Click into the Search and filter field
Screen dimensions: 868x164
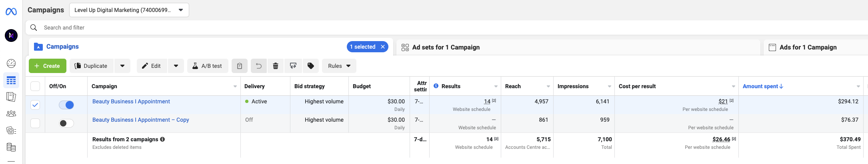pyautogui.click(x=240, y=28)
